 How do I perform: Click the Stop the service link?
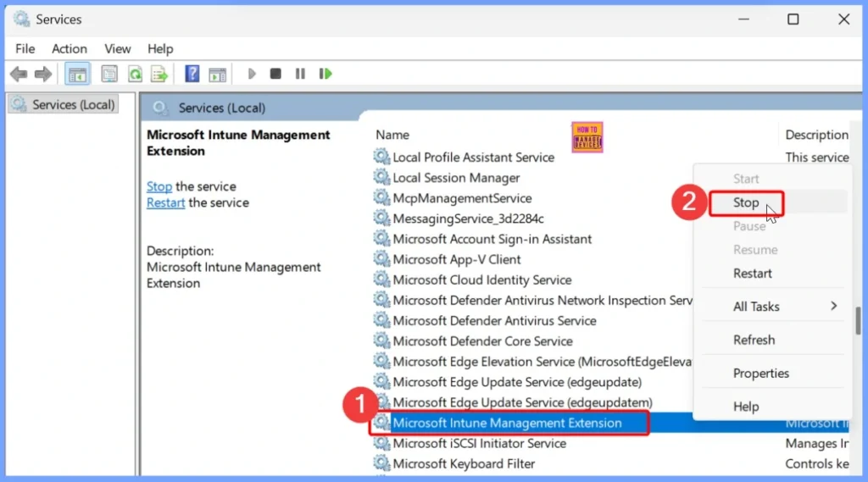tap(159, 186)
